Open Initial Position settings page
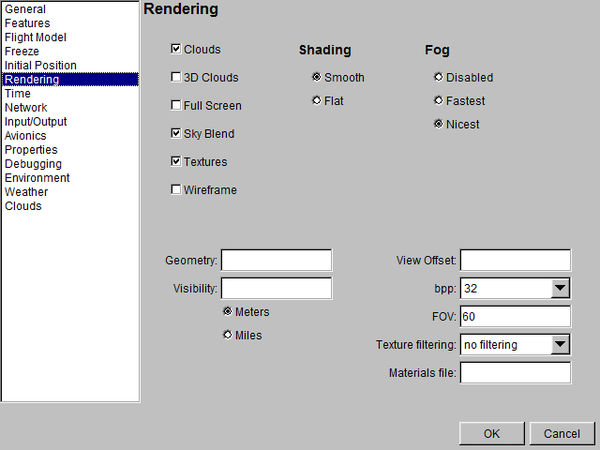This screenshot has width=600, height=450. tap(40, 66)
